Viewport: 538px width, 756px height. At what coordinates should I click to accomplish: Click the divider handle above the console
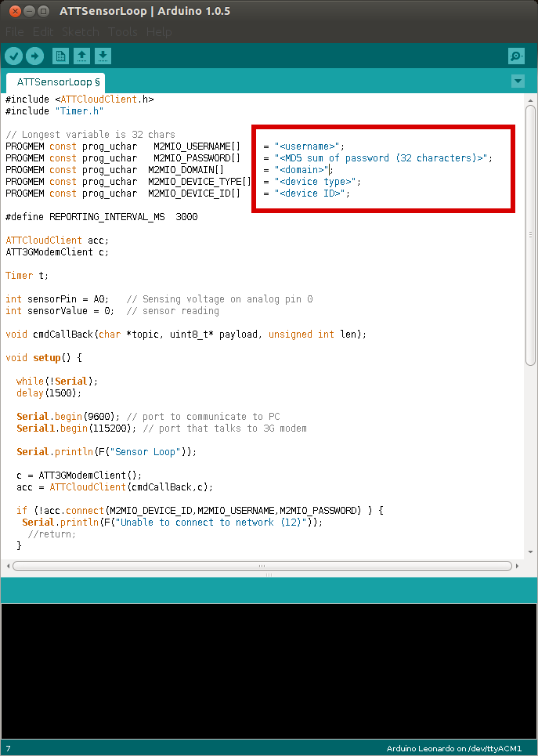269,574
